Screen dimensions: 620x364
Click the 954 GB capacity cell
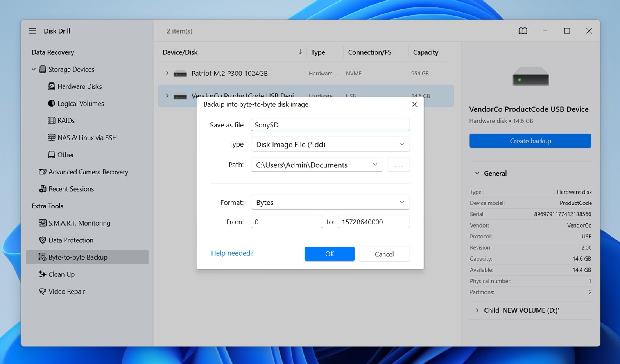coord(420,73)
